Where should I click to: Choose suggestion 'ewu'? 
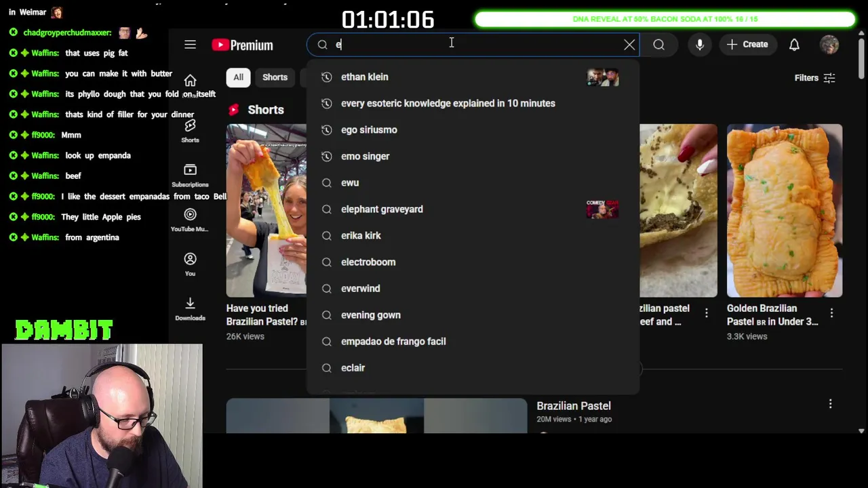point(473,183)
